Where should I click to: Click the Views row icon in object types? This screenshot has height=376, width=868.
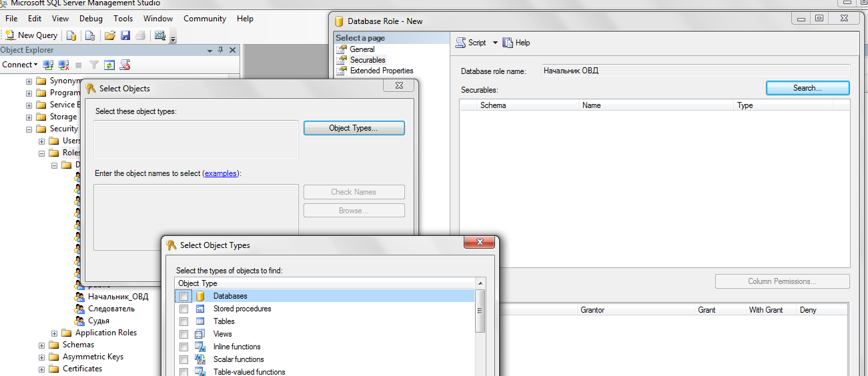pyautogui.click(x=199, y=334)
